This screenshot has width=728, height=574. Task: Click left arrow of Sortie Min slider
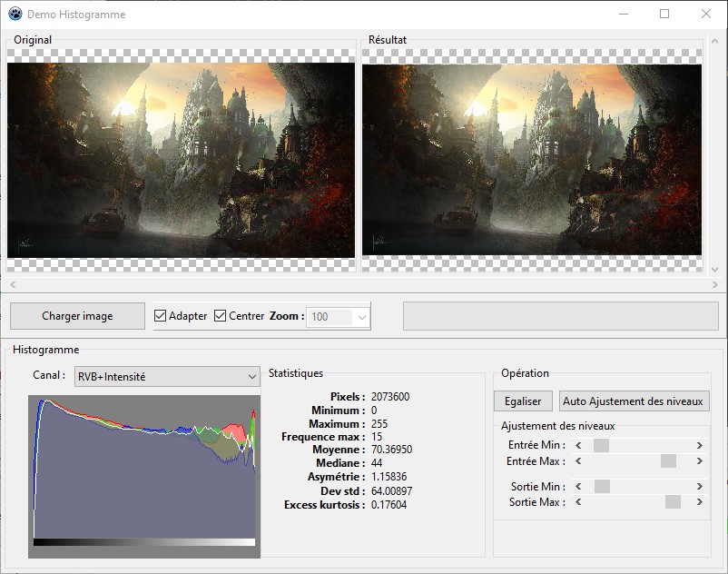point(578,486)
